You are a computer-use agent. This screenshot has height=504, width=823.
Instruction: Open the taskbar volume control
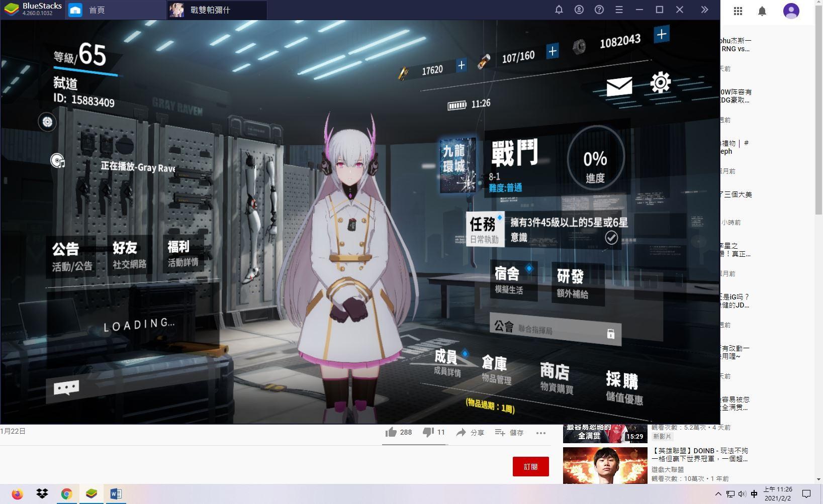(x=742, y=494)
